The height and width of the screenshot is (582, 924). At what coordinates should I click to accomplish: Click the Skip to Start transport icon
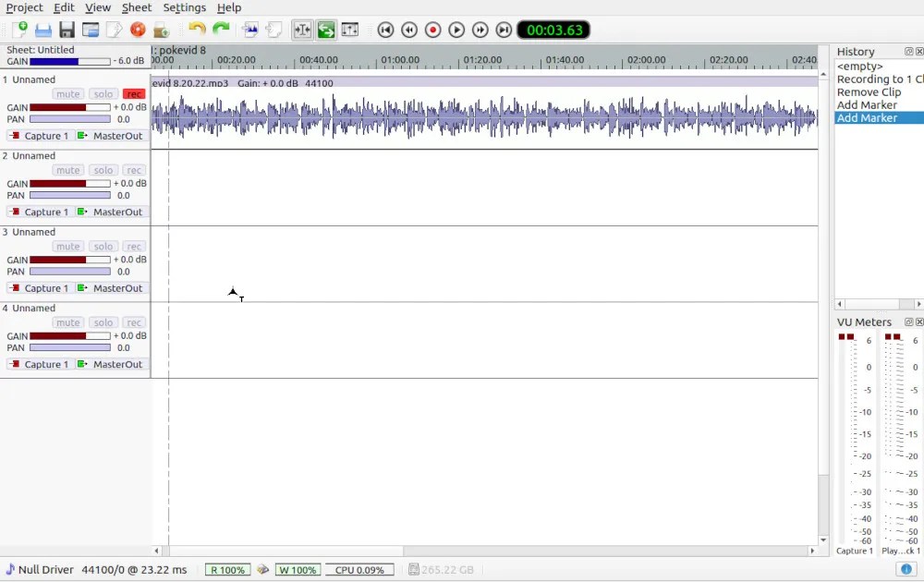coord(385,30)
